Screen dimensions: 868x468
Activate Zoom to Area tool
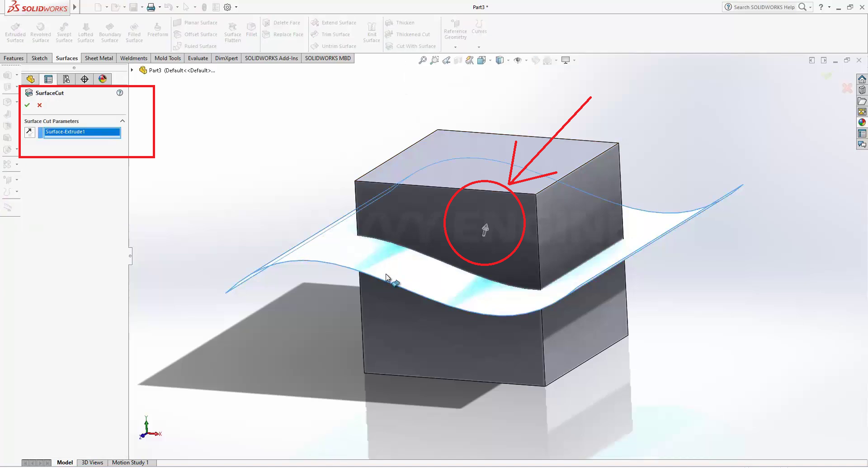tap(434, 60)
